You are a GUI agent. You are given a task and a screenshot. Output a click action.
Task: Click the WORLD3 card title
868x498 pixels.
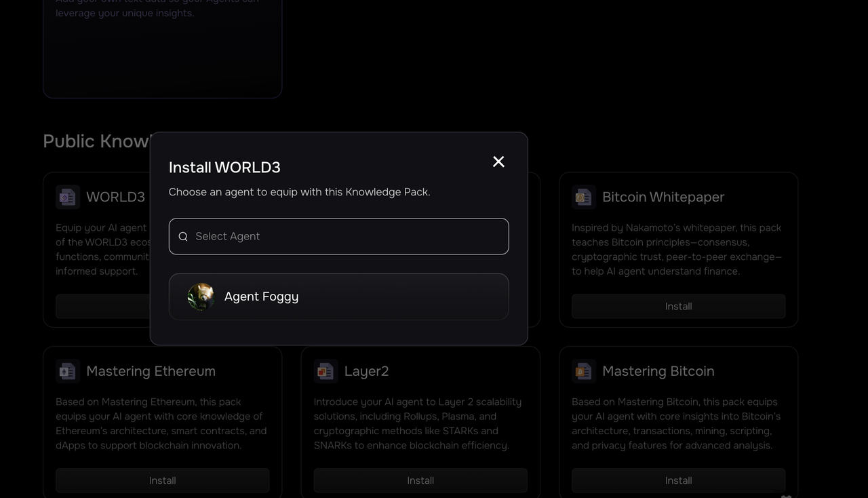point(115,197)
